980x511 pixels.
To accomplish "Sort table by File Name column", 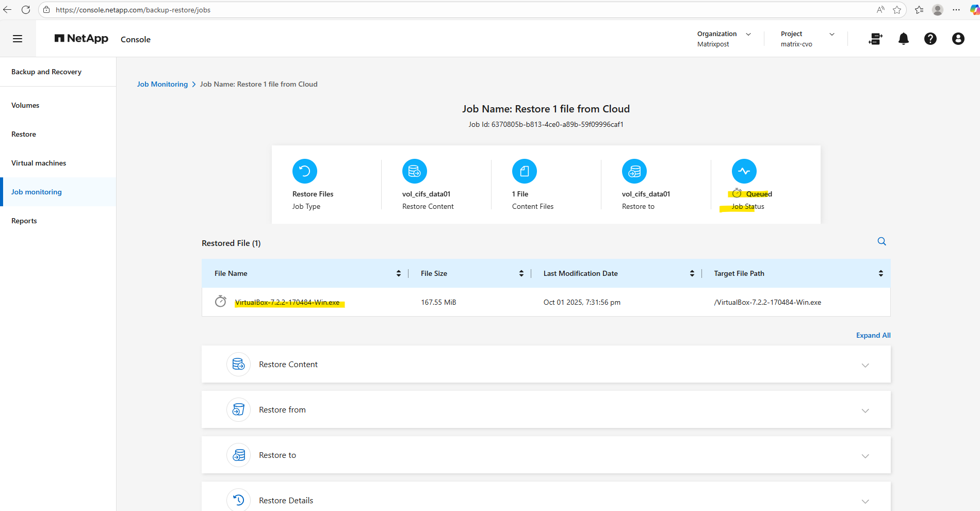I will click(x=398, y=273).
